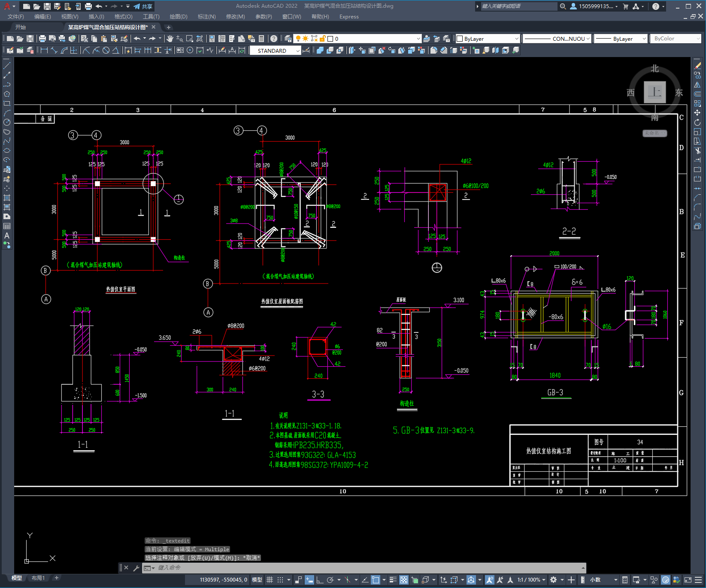
Task: Switch to the 布局1 layout tab
Action: [x=38, y=578]
